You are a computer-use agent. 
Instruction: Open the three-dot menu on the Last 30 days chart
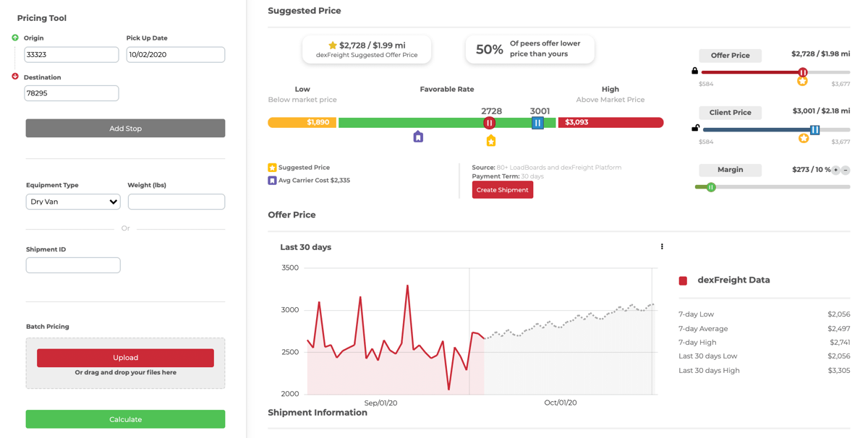[x=662, y=246]
